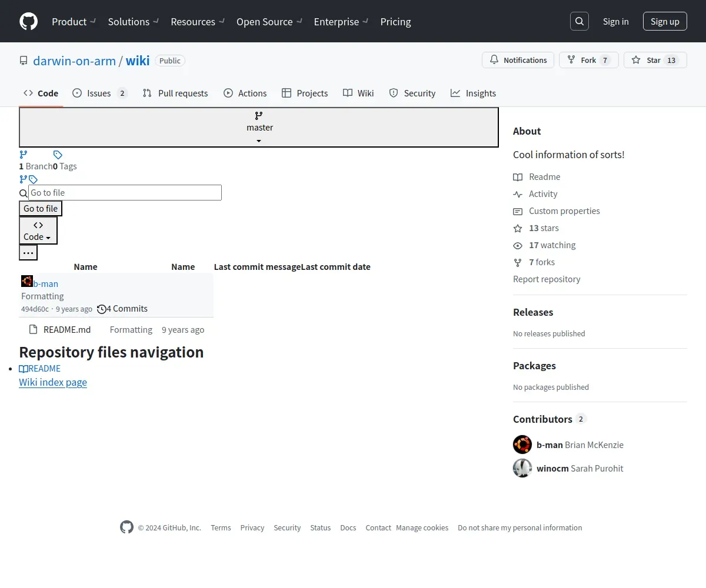The height and width of the screenshot is (588, 706).
Task: Open the search magnifier button
Action: pos(580,21)
